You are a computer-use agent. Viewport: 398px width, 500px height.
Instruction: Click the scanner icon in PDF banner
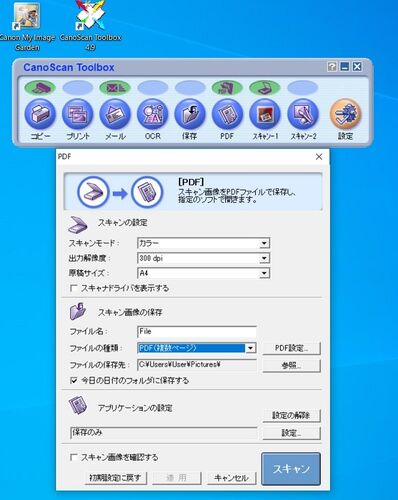(93, 192)
